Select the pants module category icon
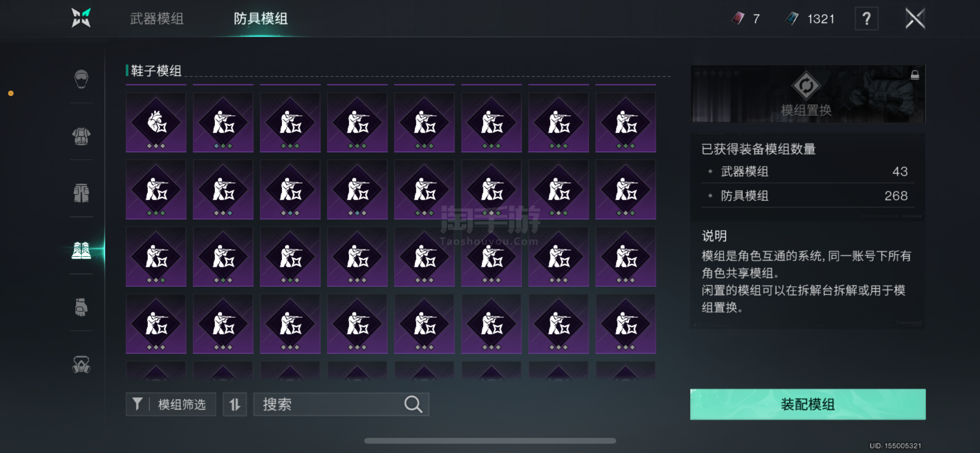980x453 pixels. [x=81, y=193]
